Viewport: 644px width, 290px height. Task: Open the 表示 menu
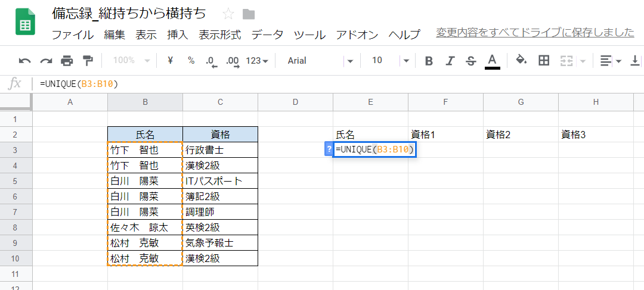tap(146, 35)
